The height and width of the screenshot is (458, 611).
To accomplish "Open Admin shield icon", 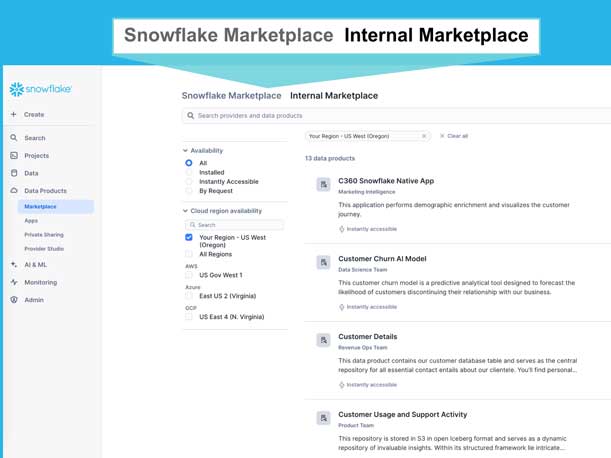I will point(14,300).
